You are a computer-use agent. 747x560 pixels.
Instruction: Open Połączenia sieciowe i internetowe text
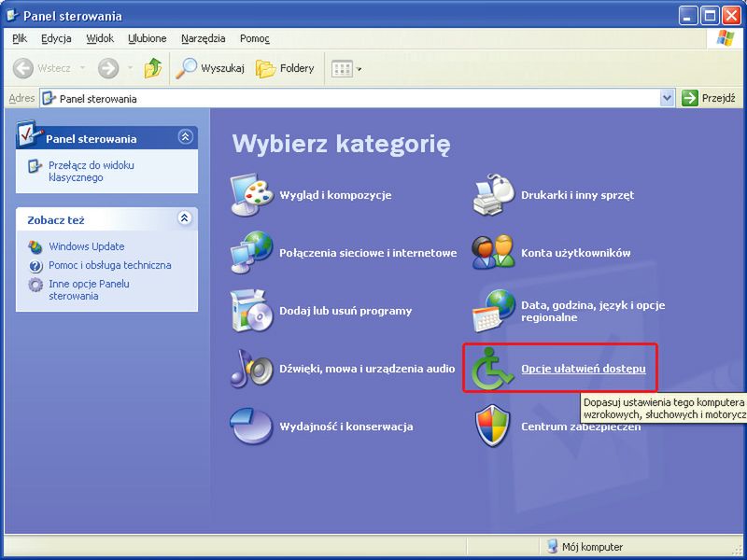[368, 253]
